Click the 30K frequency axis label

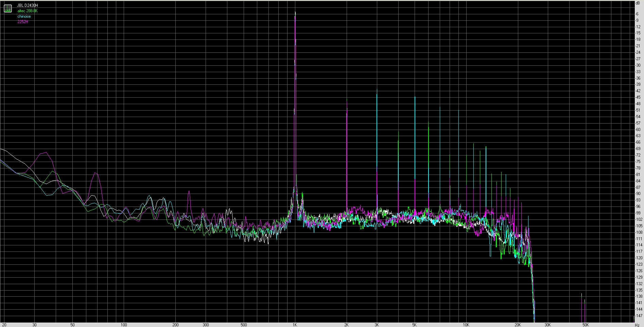click(x=548, y=325)
